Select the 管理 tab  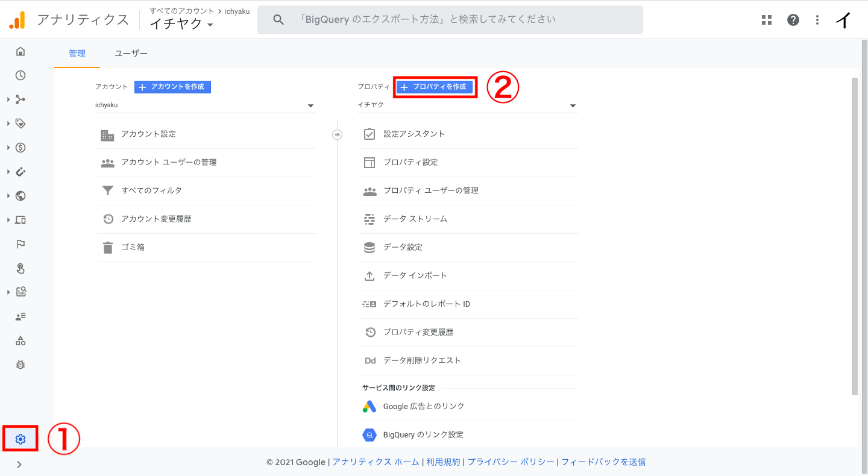click(x=77, y=54)
